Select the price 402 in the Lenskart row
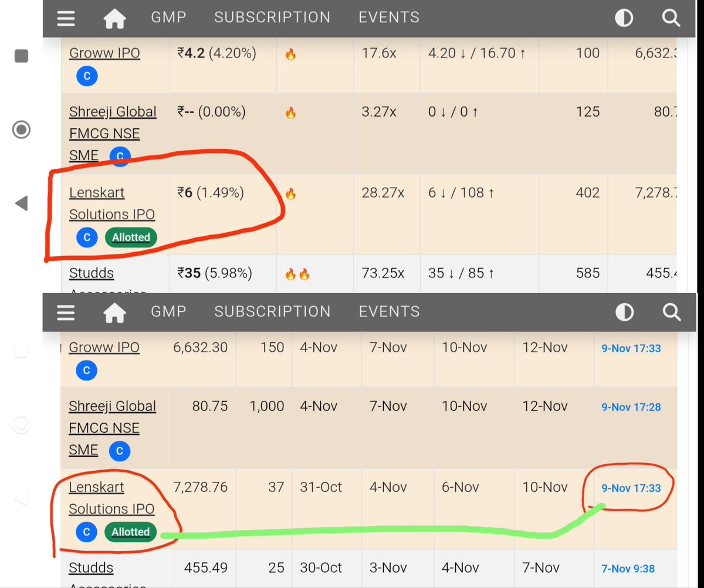704x588 pixels. 587,192
